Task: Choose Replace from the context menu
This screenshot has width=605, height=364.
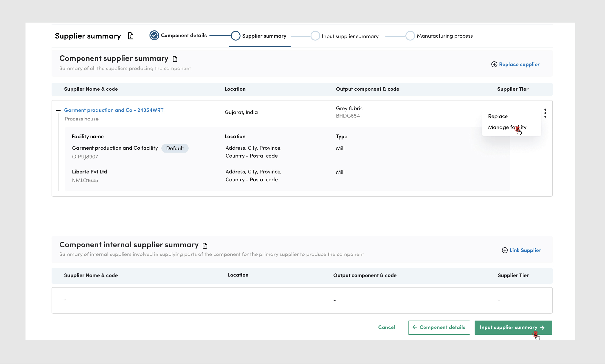Action: tap(498, 116)
